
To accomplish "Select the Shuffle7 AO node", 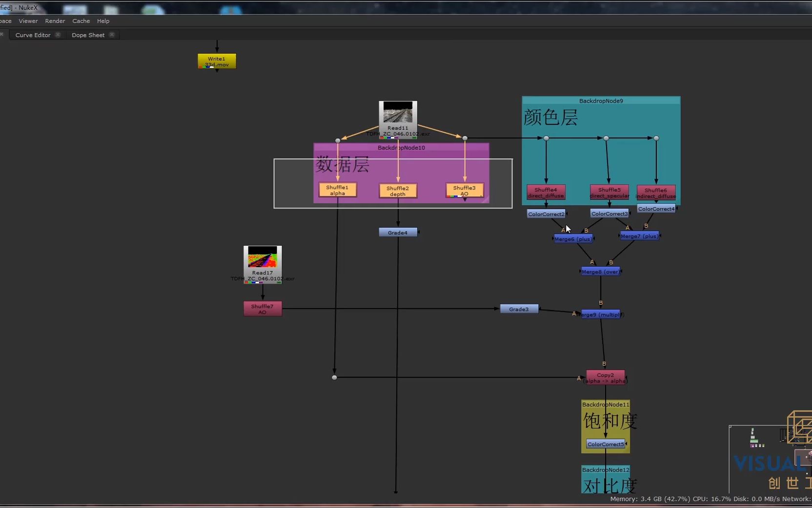I will coord(263,309).
